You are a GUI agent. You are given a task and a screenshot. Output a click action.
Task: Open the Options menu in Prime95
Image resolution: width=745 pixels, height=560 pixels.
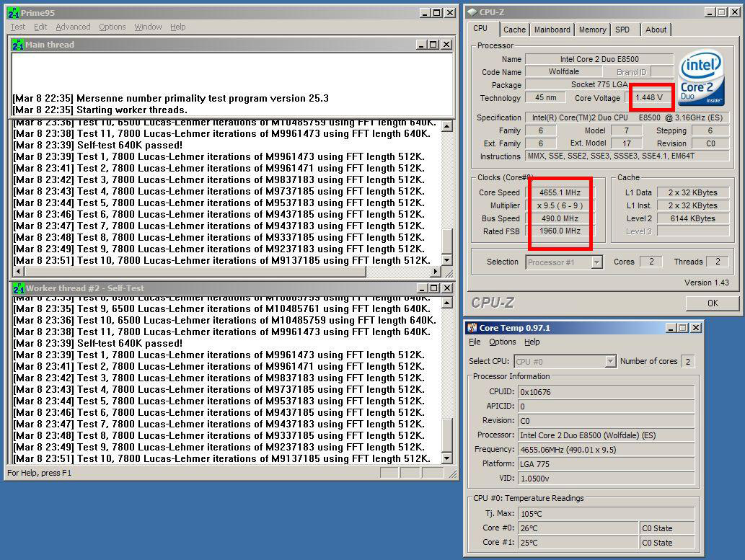coord(112,27)
